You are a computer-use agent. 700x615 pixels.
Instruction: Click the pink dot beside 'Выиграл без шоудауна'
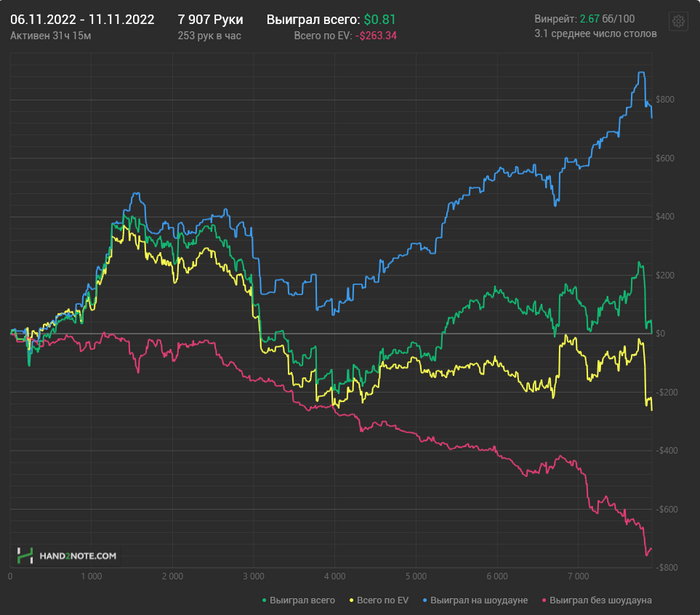tap(544, 601)
